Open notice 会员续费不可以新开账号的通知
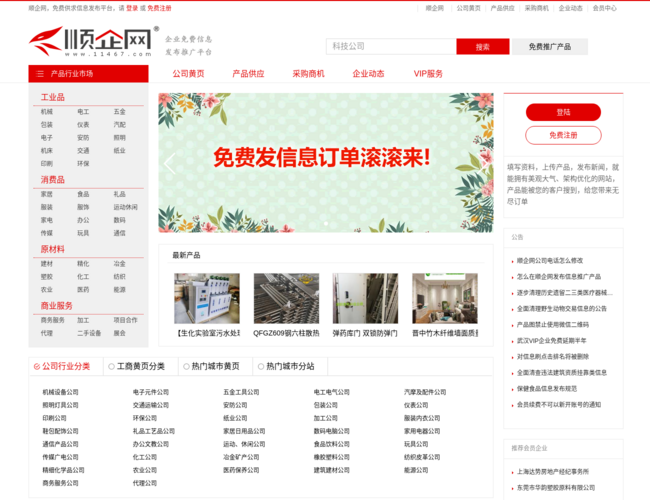 pyautogui.click(x=559, y=405)
